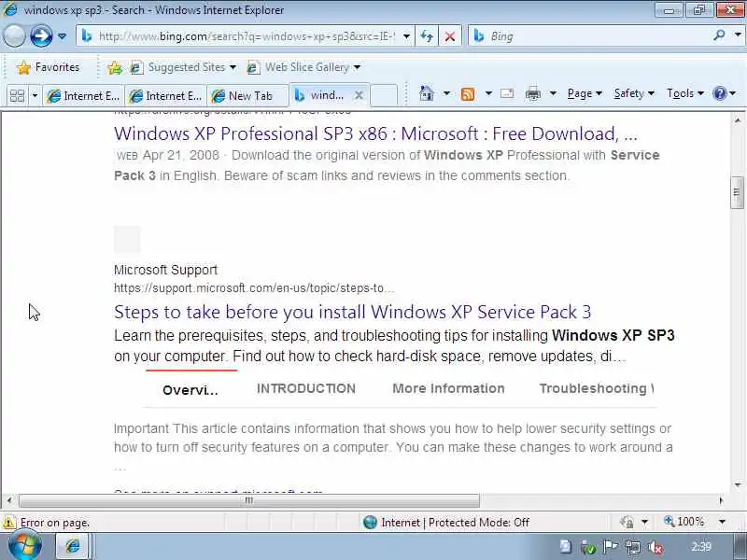This screenshot has height=560, width=747.
Task: Open the Favorites star button
Action: 49,67
